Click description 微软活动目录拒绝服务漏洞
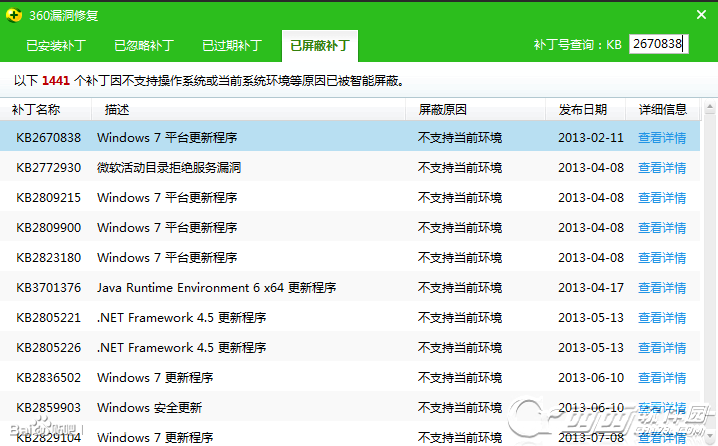Image resolution: width=718 pixels, height=446 pixels. pos(169,168)
